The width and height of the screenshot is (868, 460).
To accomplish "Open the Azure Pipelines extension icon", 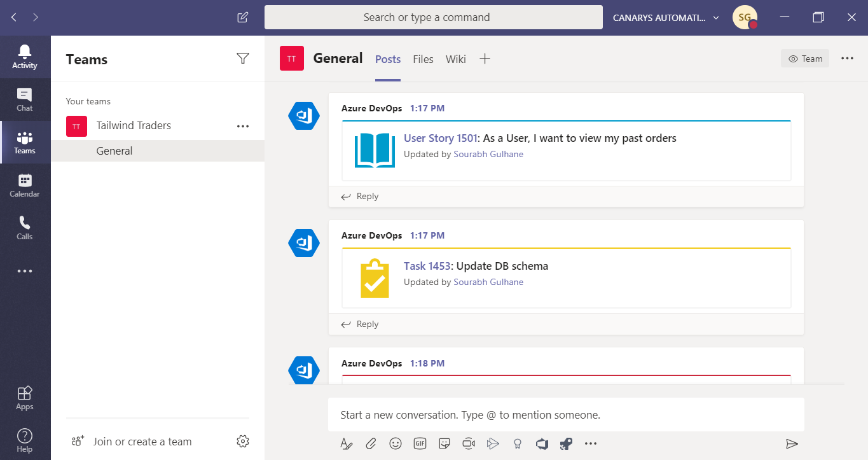I will pyautogui.click(x=566, y=443).
